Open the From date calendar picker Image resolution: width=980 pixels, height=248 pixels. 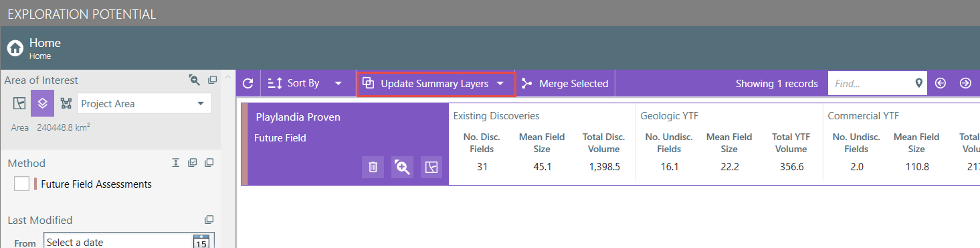(201, 242)
